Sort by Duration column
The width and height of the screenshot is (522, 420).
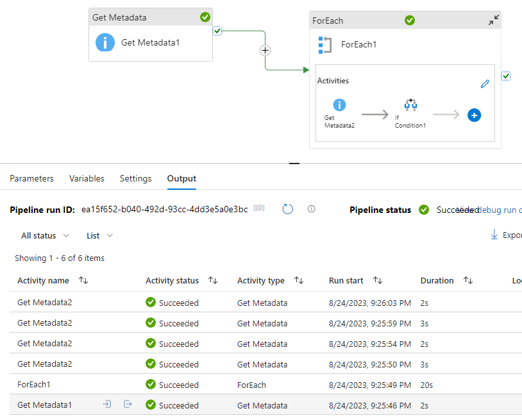[x=468, y=281]
